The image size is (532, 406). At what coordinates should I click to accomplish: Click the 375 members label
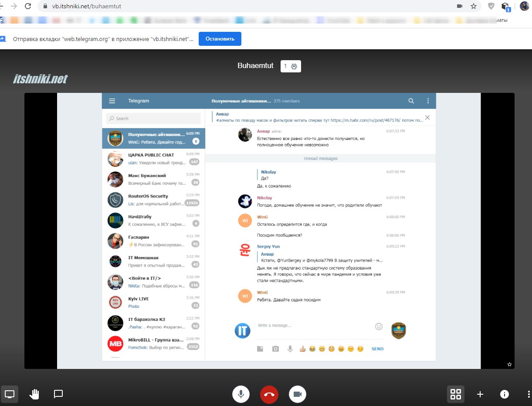pyautogui.click(x=287, y=101)
